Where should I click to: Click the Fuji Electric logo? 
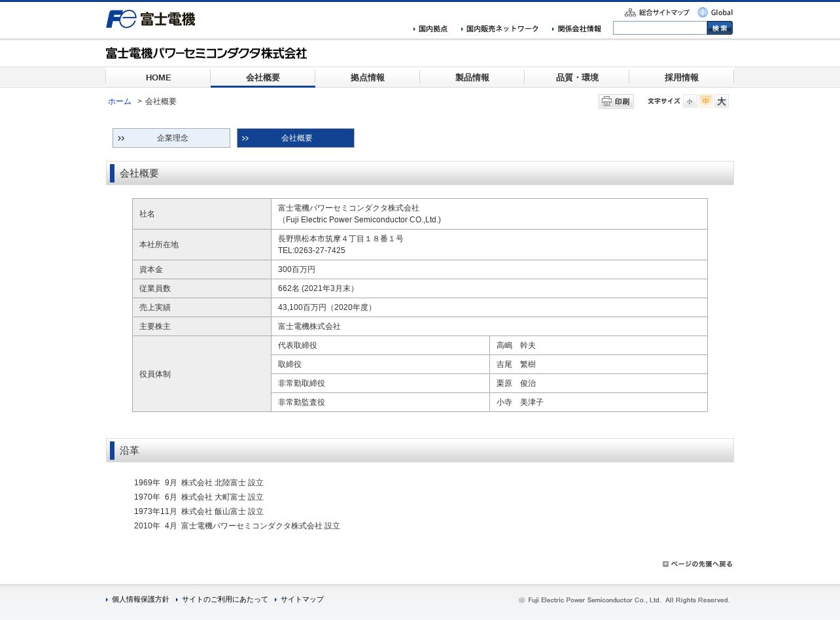pyautogui.click(x=150, y=19)
